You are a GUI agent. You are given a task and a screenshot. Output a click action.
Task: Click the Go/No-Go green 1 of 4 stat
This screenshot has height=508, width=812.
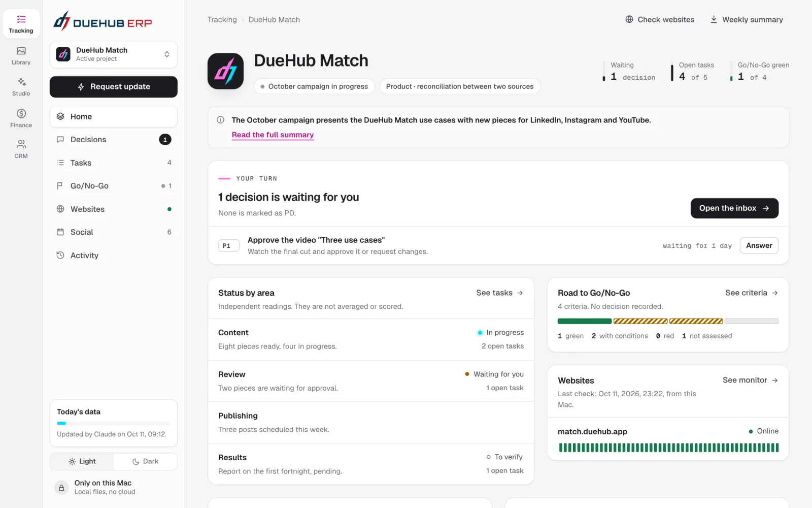click(x=760, y=71)
